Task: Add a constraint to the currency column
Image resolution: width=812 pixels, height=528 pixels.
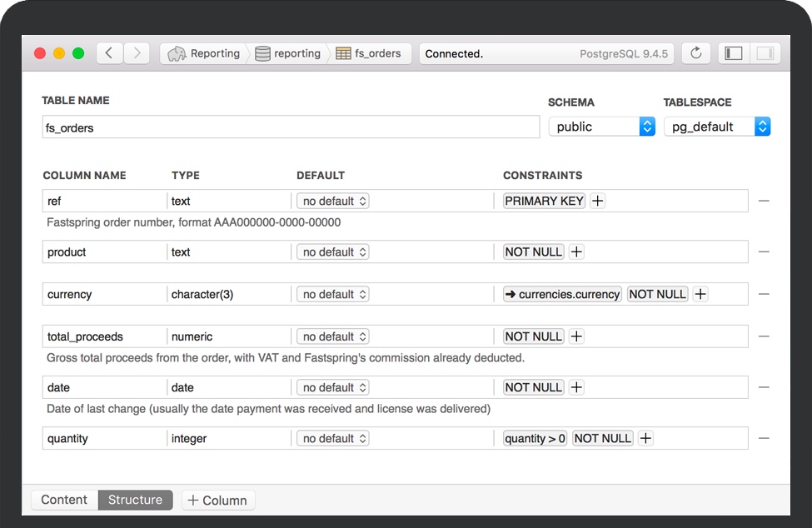Action: click(x=700, y=294)
